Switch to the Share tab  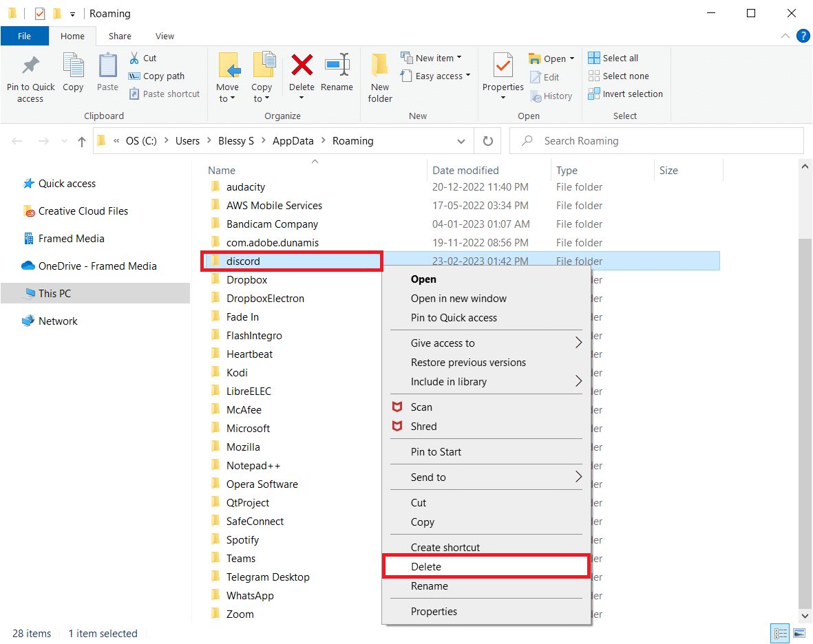pyautogui.click(x=120, y=36)
